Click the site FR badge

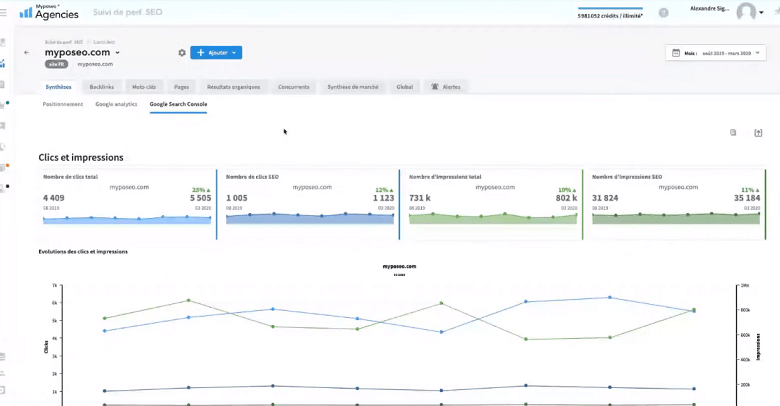pos(56,64)
